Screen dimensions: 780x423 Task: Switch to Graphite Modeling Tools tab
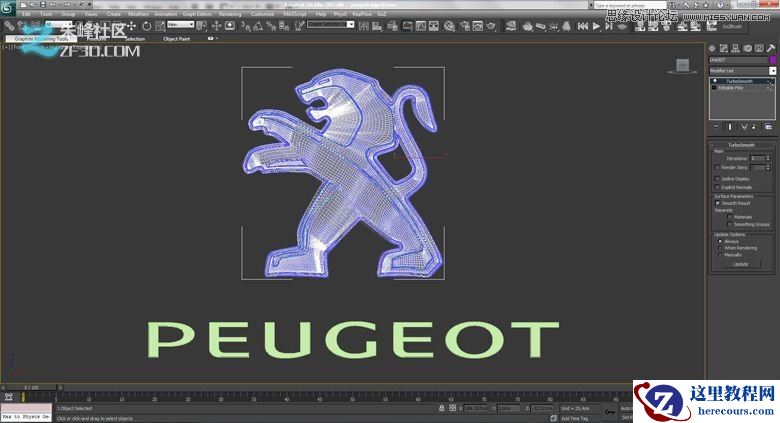pos(41,39)
